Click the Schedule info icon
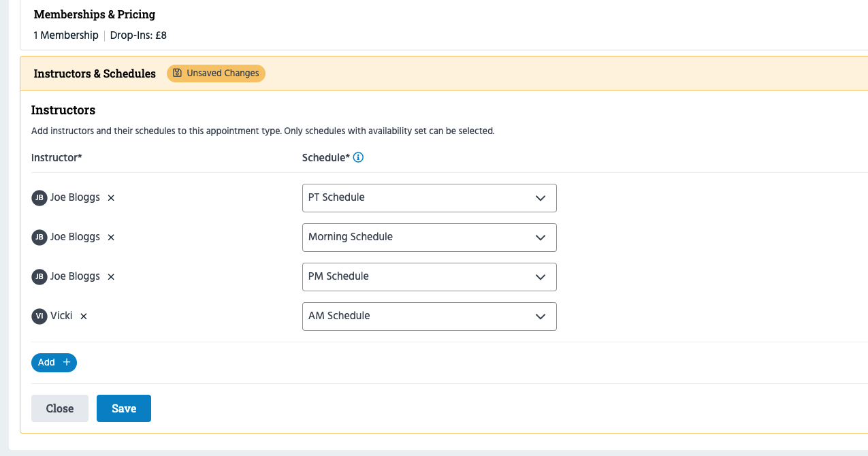 pyautogui.click(x=359, y=157)
